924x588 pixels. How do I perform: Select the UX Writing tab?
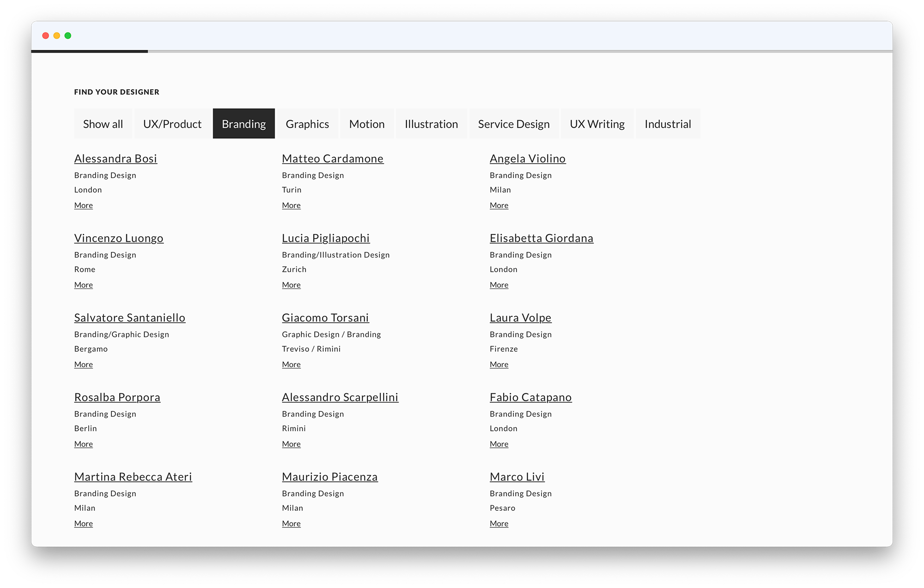(x=597, y=124)
